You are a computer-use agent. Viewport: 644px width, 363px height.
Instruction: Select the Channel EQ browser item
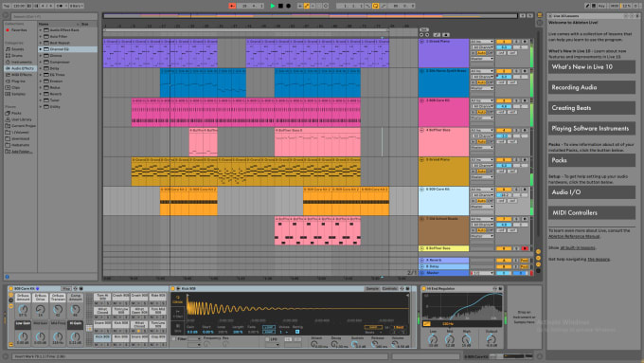coord(68,49)
